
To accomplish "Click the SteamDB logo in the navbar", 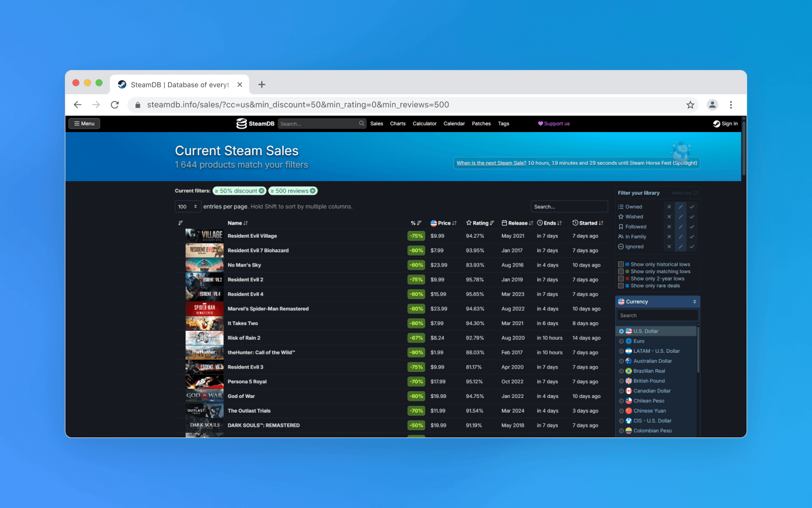I will tap(255, 123).
